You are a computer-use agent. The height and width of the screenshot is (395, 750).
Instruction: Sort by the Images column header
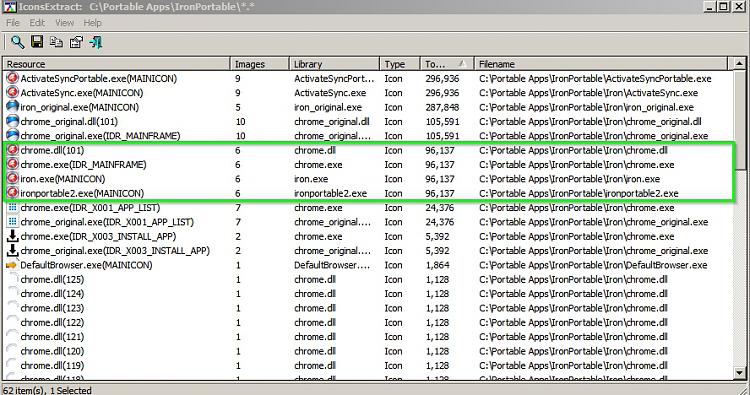tap(260, 64)
